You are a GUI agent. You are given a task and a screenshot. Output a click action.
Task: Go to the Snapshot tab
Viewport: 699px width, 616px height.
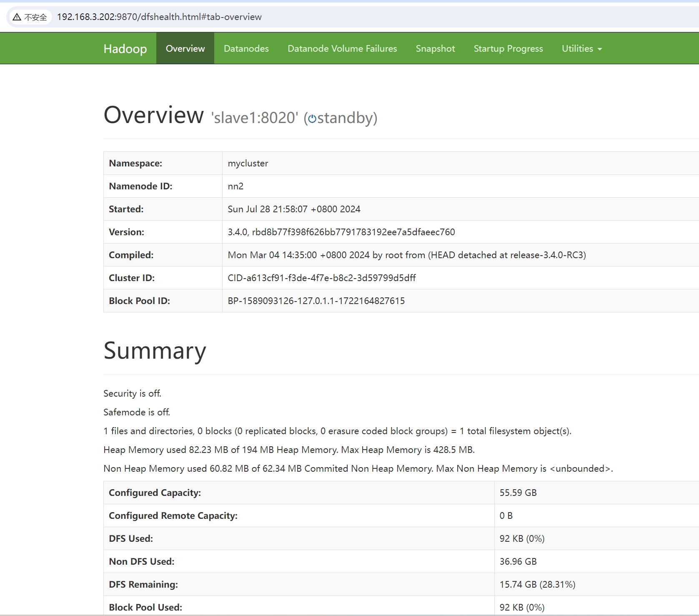(x=435, y=48)
